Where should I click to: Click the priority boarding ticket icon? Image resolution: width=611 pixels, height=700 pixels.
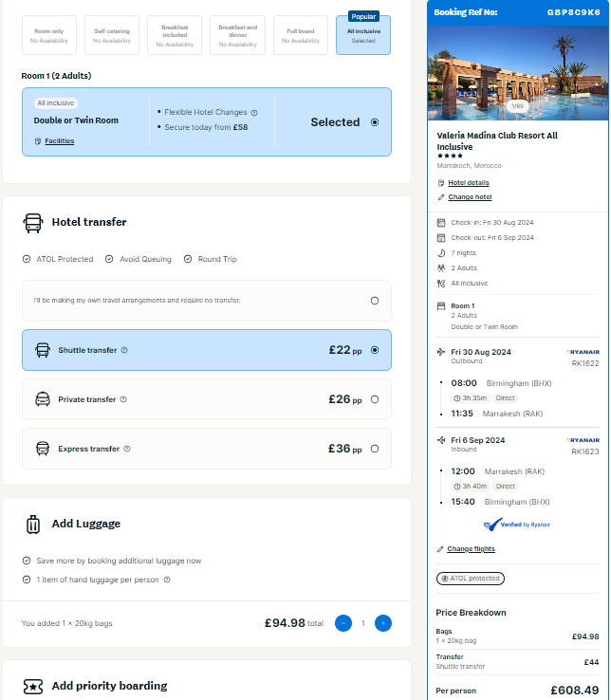(x=33, y=687)
